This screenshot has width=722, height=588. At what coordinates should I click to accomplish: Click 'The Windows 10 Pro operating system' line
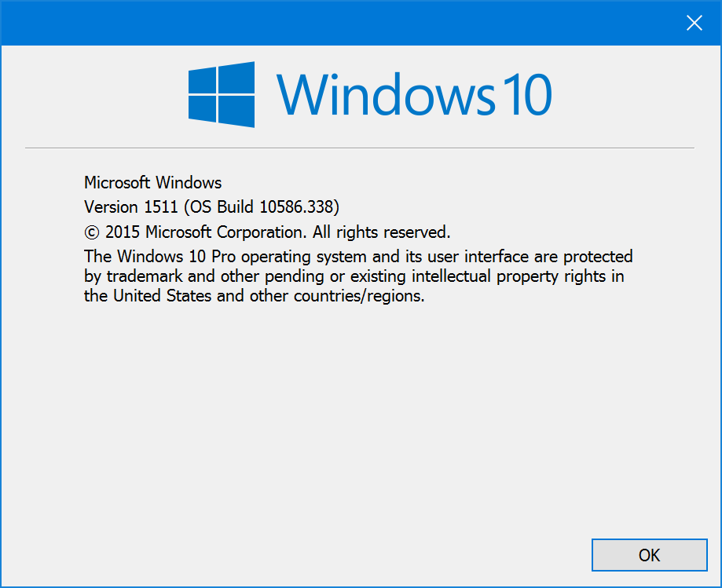pos(358,256)
